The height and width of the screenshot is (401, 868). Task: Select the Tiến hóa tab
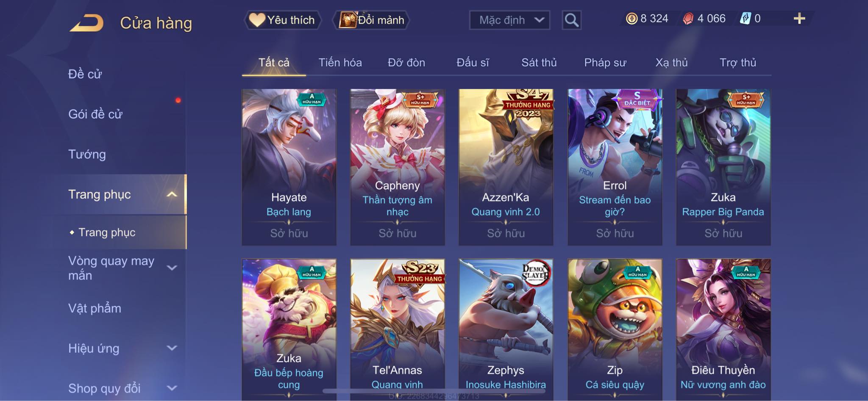[340, 63]
